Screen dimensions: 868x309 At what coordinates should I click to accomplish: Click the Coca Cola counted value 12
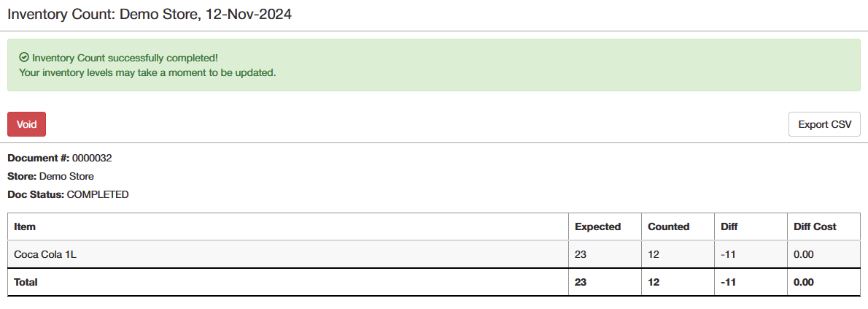(x=653, y=255)
